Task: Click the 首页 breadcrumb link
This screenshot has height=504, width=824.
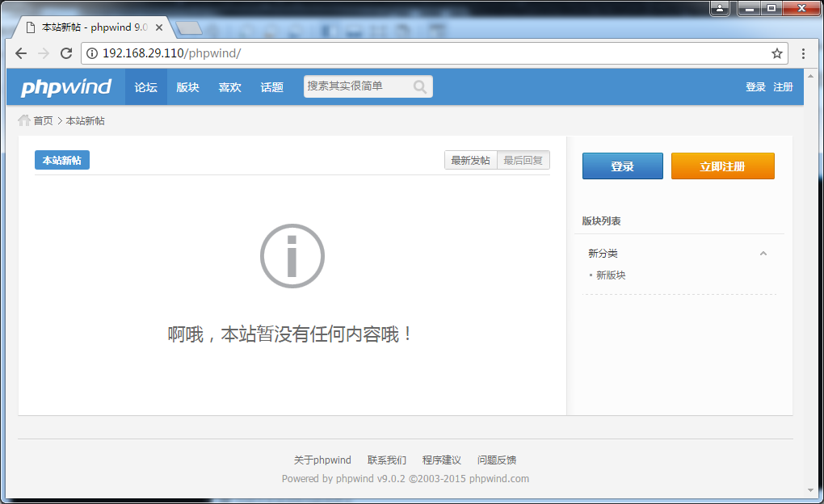Action: point(43,121)
